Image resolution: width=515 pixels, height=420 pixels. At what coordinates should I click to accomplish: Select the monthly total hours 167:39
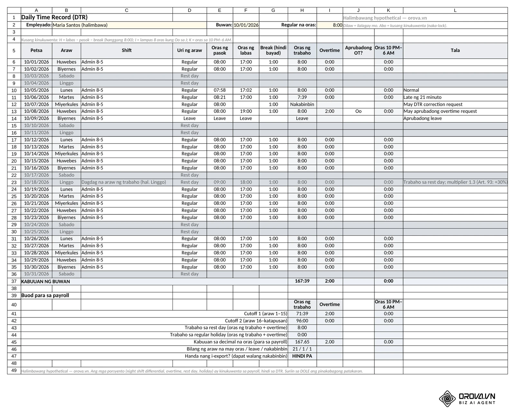(x=302, y=281)
